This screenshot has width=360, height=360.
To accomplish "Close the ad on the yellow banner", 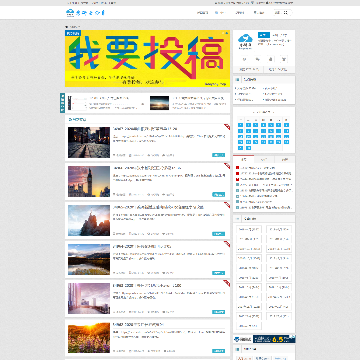I will coord(227,33).
